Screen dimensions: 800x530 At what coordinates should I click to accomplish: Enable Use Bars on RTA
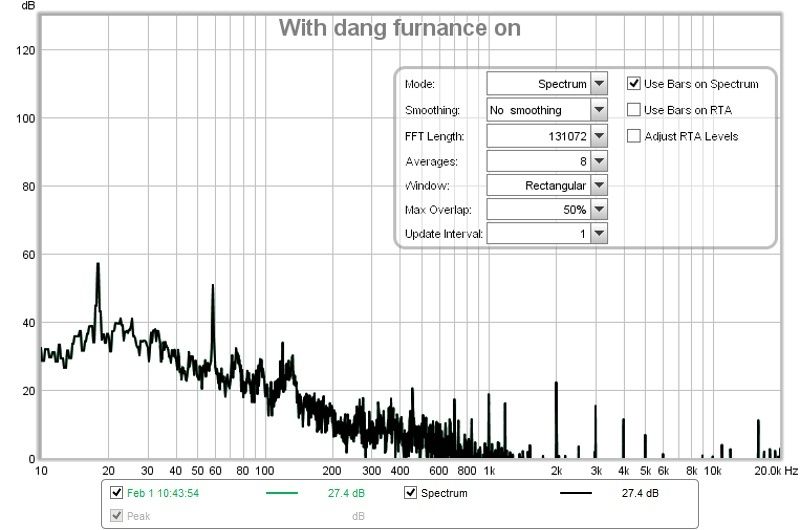[634, 110]
